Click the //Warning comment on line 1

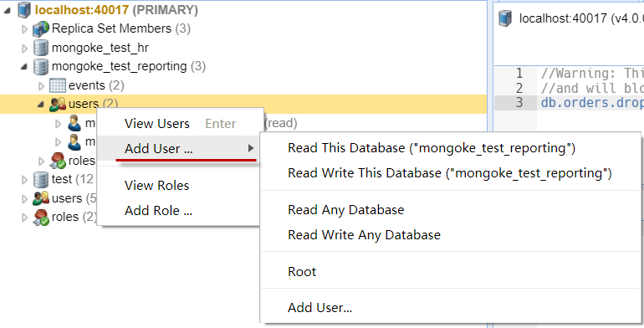[592, 73]
